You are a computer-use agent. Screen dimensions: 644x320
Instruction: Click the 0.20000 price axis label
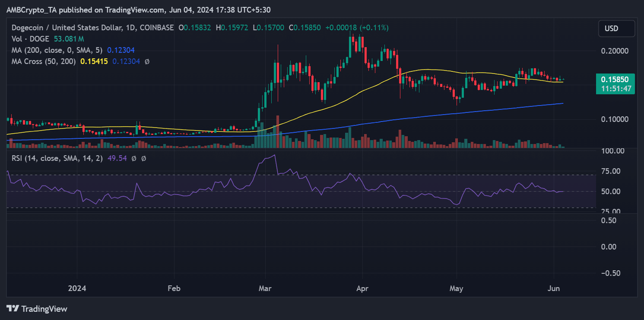(616, 51)
